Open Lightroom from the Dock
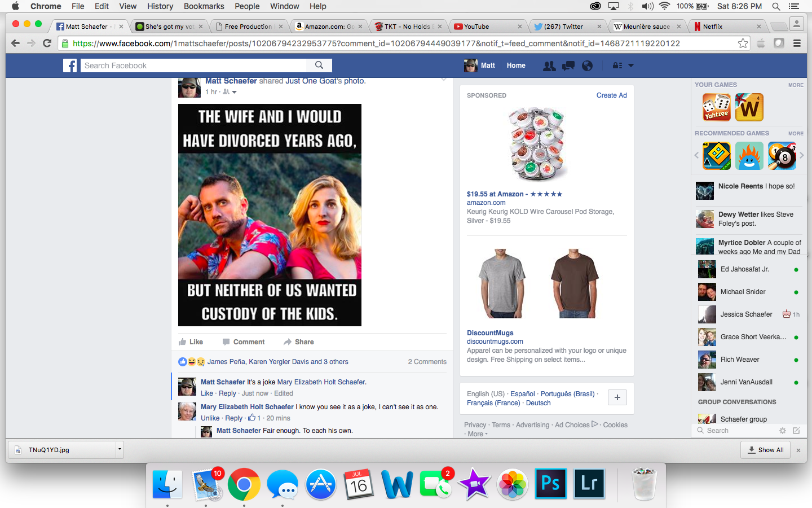The width and height of the screenshot is (812, 508). (589, 484)
